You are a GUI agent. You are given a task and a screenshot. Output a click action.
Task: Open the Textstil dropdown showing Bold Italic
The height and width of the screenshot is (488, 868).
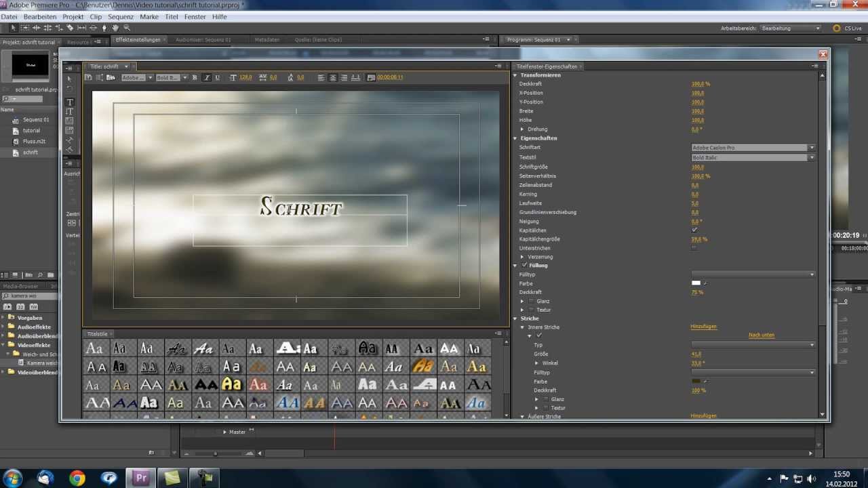pos(753,158)
